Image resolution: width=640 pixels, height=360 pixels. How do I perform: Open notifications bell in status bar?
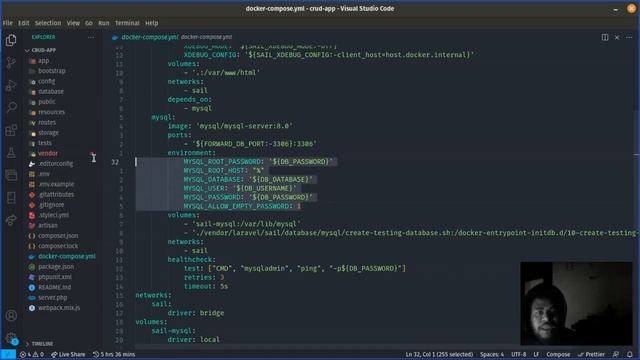(629, 354)
